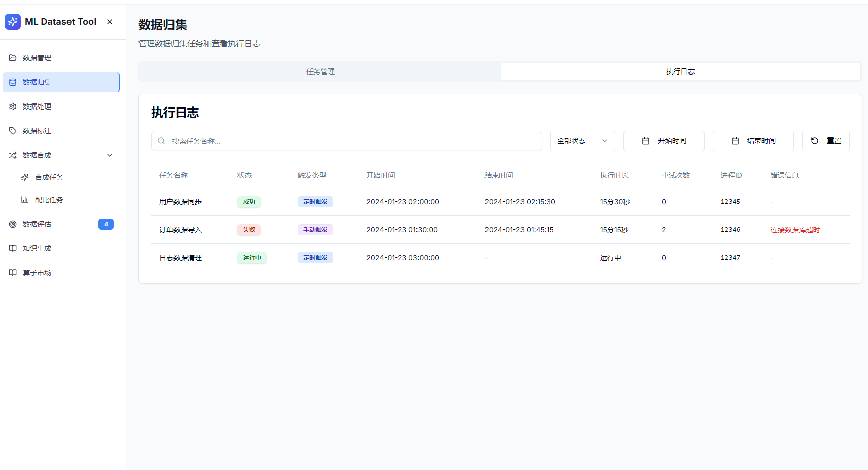868x470 pixels.
Task: Select the 执行日志 tab
Action: (680, 71)
